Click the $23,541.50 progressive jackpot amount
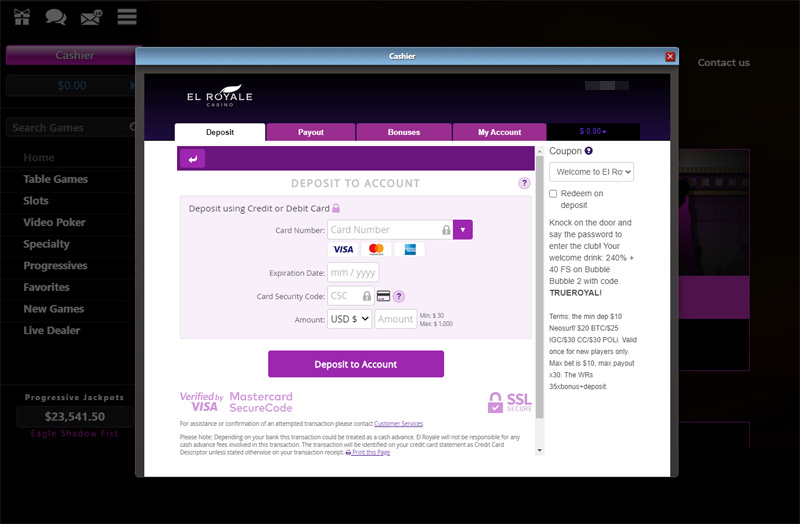Viewport: 800px width, 524px height. point(74,416)
